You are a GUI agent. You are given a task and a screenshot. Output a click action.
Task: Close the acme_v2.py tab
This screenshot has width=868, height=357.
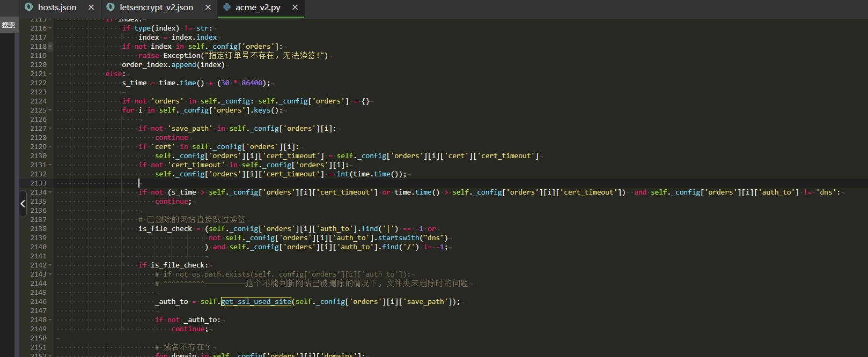pos(295,8)
